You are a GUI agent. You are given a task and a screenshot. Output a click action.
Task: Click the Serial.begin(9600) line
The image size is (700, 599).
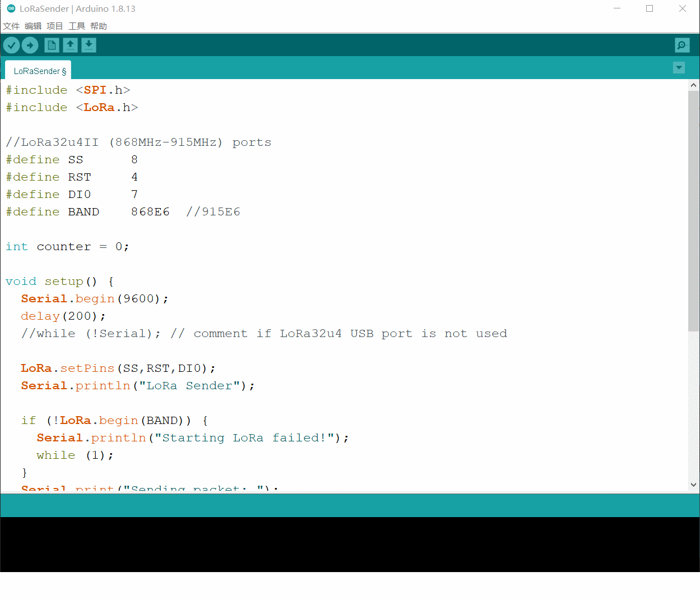click(x=95, y=298)
